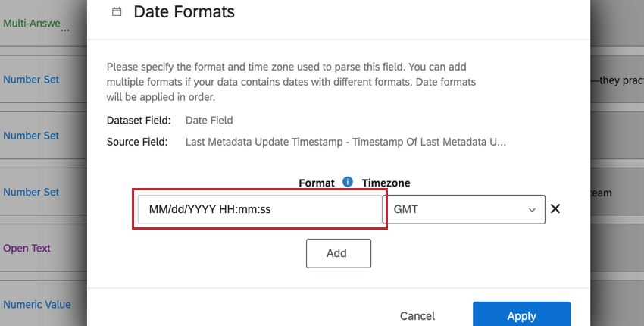Click the Timezone column label
Viewport: 644px width, 326px height.
point(386,183)
